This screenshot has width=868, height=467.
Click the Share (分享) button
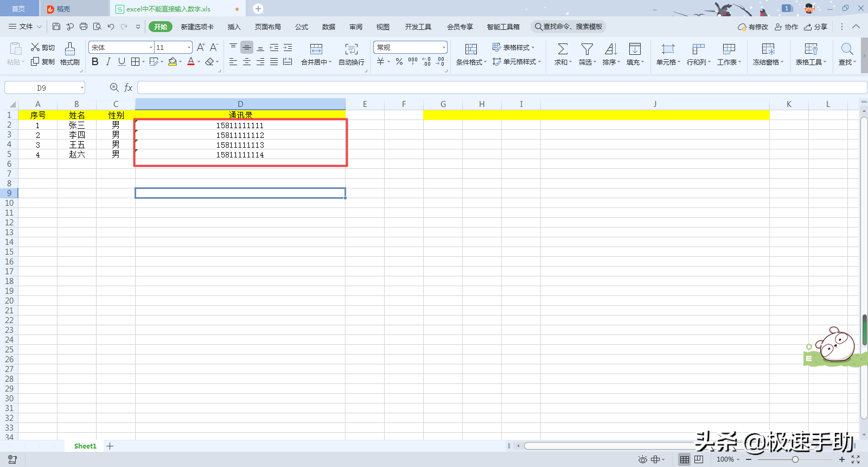pyautogui.click(x=816, y=27)
